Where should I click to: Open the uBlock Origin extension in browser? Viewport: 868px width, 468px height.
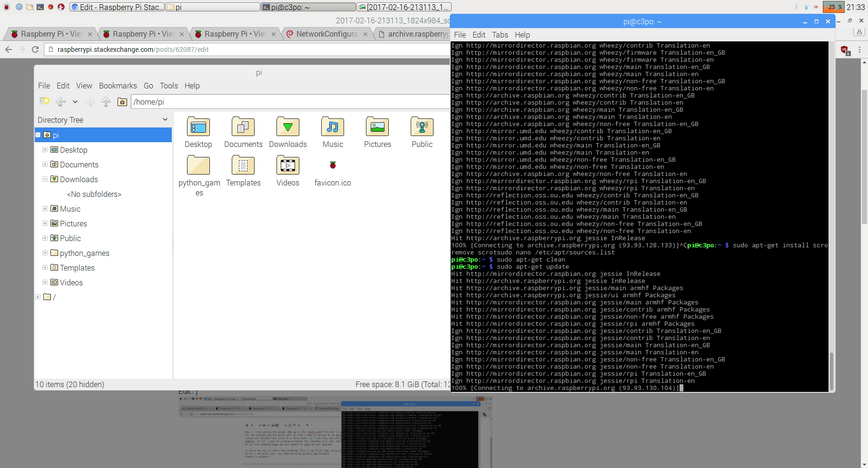pos(845,49)
